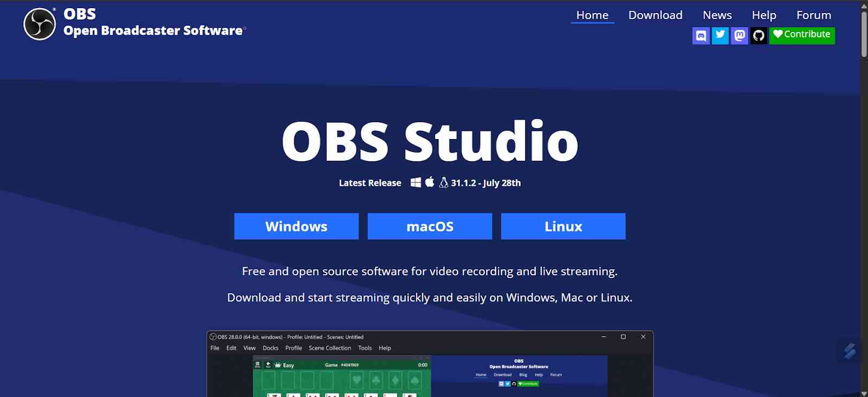Click the Windows logo beside Latest Release
The width and height of the screenshot is (868, 397).
click(416, 182)
